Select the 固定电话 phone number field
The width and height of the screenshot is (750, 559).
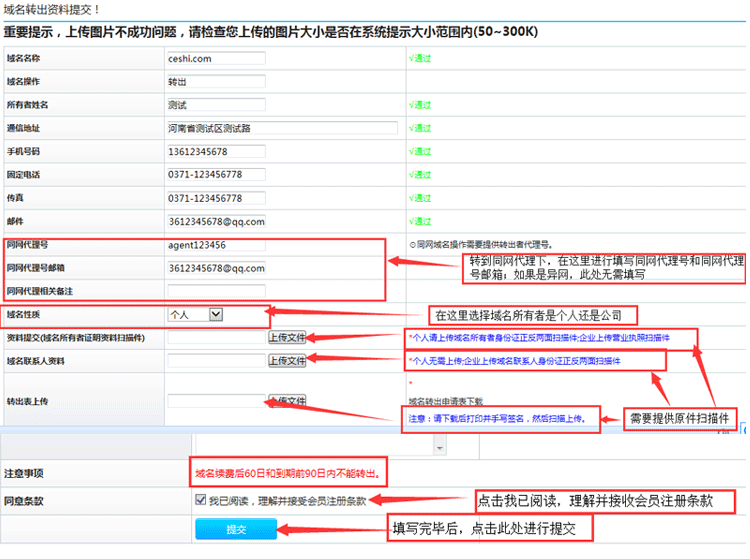(x=216, y=175)
